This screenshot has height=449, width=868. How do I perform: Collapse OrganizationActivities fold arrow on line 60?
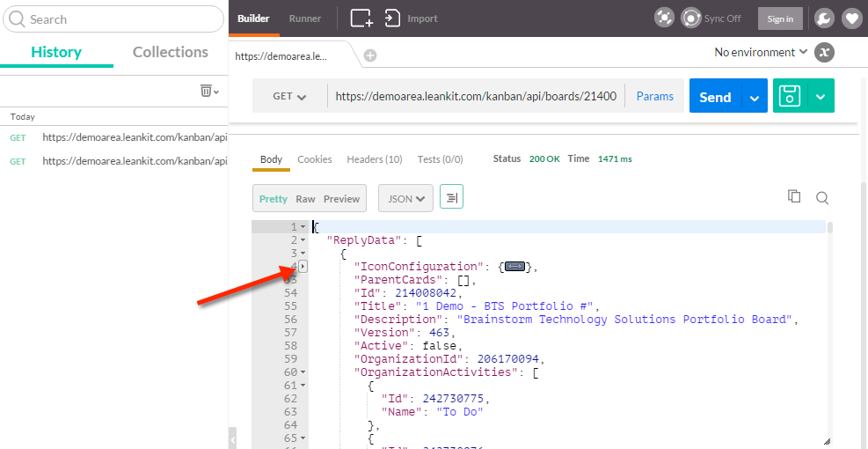coord(303,372)
